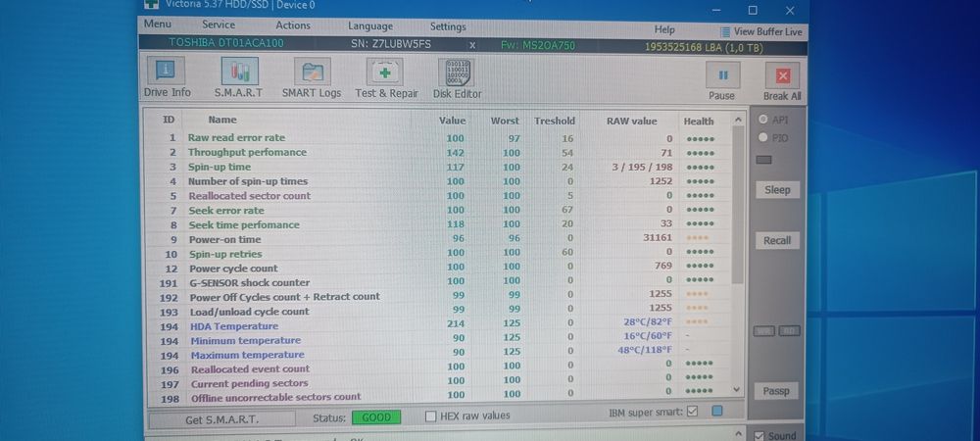This screenshot has height=441, width=980.
Task: Click the firmware Fw: MS2OA750 text
Action: click(x=537, y=46)
